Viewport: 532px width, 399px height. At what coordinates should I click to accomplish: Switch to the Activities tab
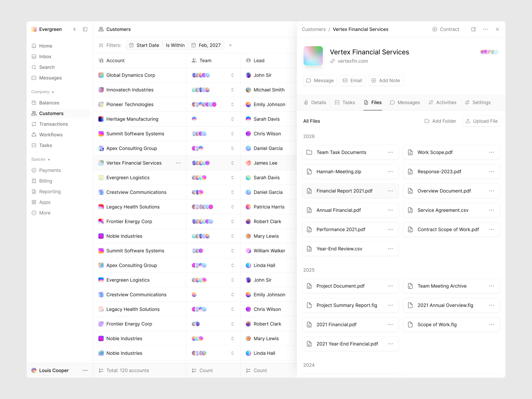click(x=442, y=103)
